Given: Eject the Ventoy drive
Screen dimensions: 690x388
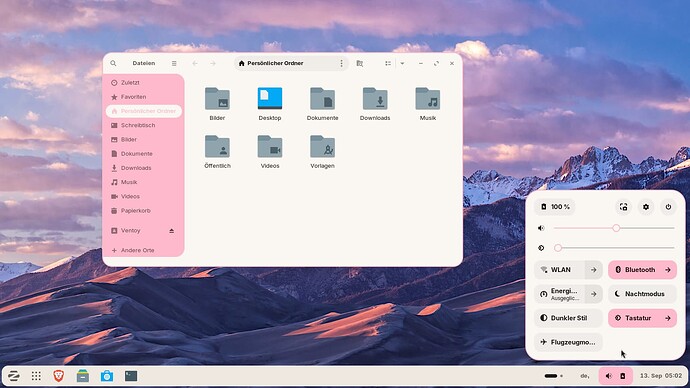Looking at the screenshot, I should click(172, 231).
